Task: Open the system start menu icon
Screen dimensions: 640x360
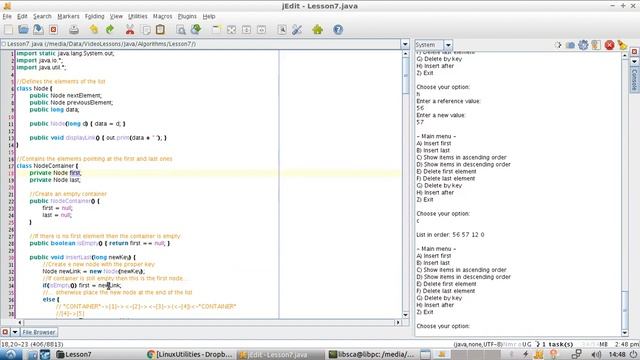Action: pyautogui.click(x=11, y=354)
